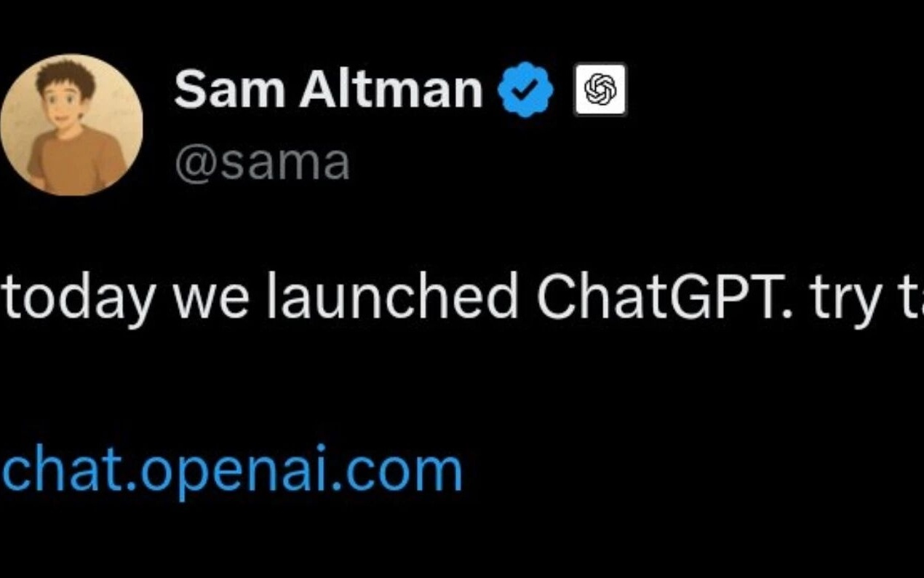Click the surname "Altman"
The width and height of the screenshot is (924, 578).
[x=391, y=90]
